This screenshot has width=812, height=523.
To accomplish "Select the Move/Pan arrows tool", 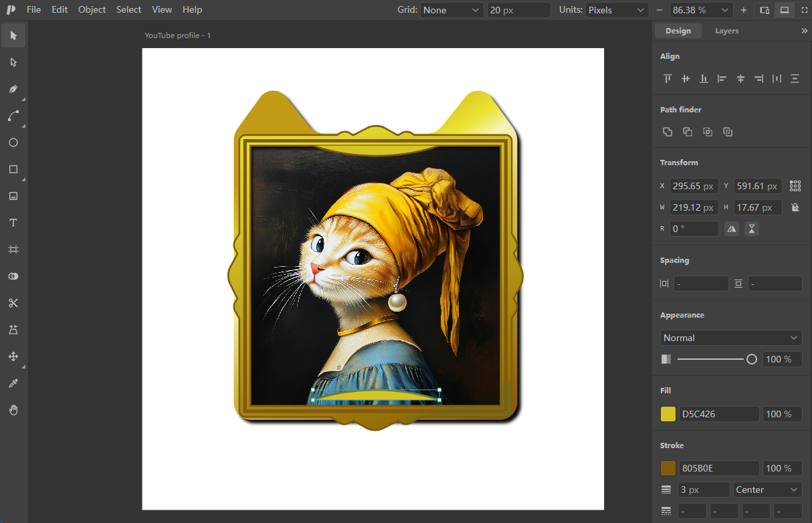I will (13, 356).
